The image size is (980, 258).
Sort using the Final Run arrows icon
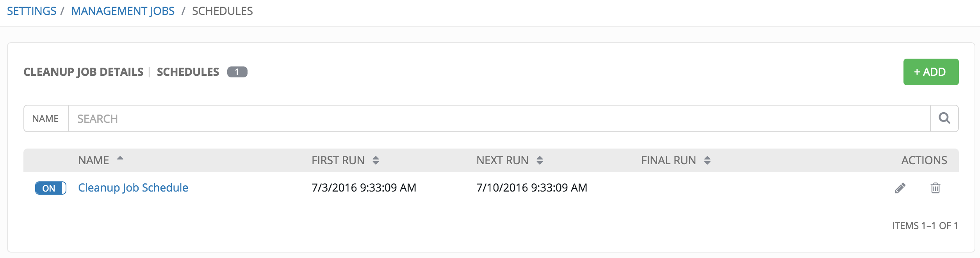(x=707, y=160)
